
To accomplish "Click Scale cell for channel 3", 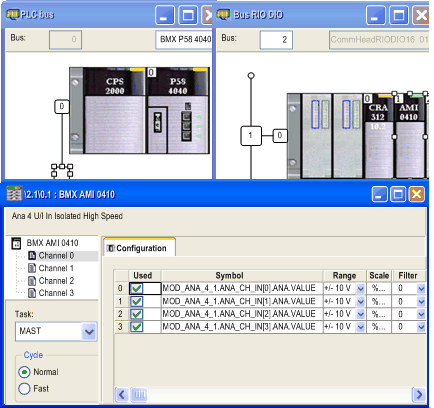I will click(379, 327).
